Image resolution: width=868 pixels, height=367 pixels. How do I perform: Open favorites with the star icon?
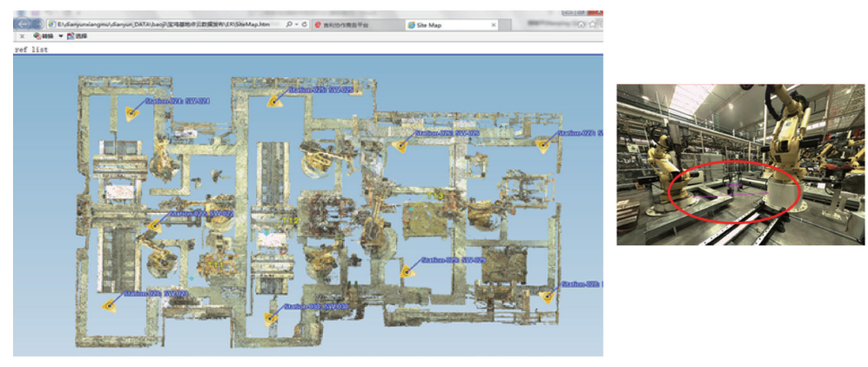tap(592, 24)
